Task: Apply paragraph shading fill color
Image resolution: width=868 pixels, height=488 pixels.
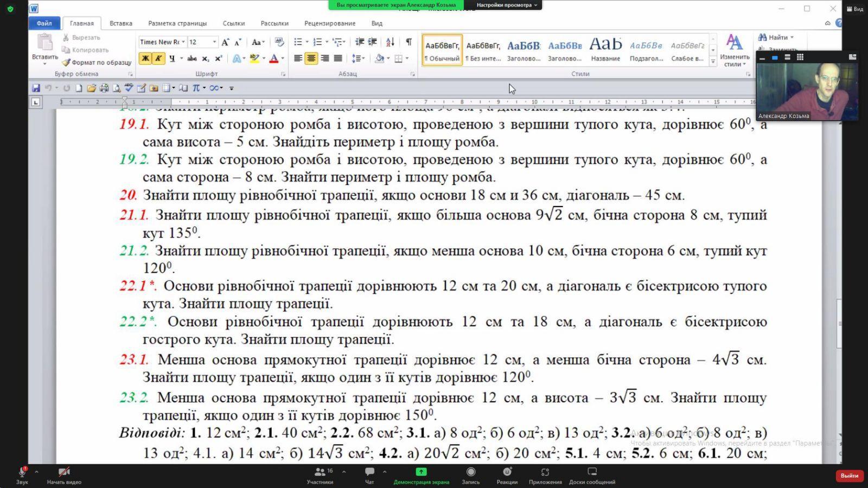Action: point(379,59)
